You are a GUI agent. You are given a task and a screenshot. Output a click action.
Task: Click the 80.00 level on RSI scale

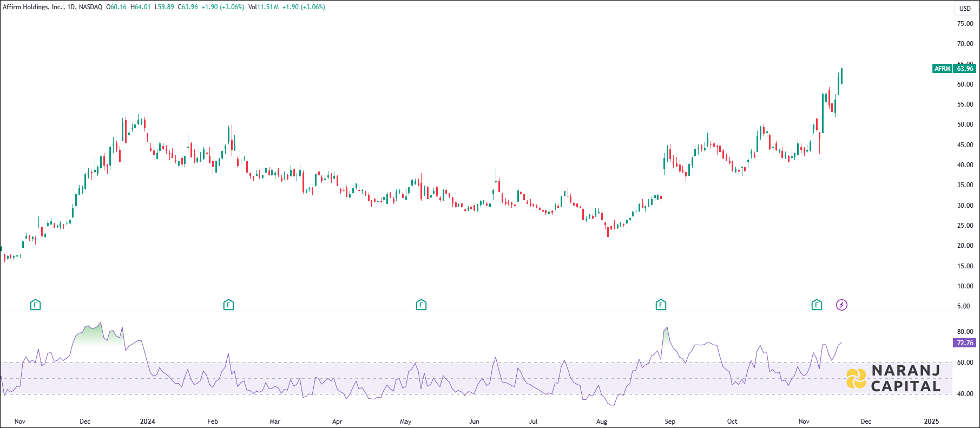(965, 332)
